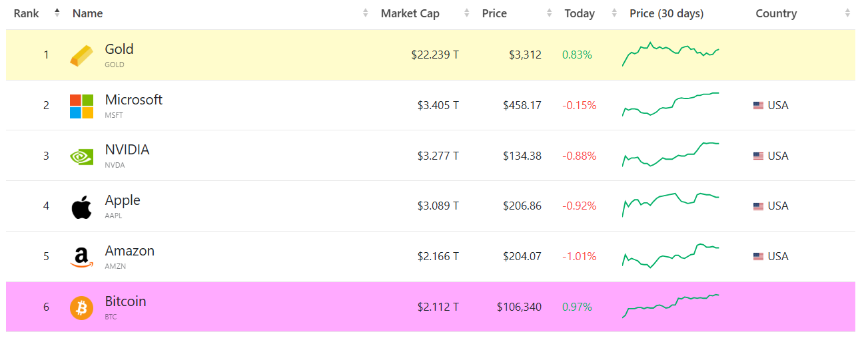Click the Bitcoin logo icon
This screenshot has height=338, width=868.
(81, 308)
